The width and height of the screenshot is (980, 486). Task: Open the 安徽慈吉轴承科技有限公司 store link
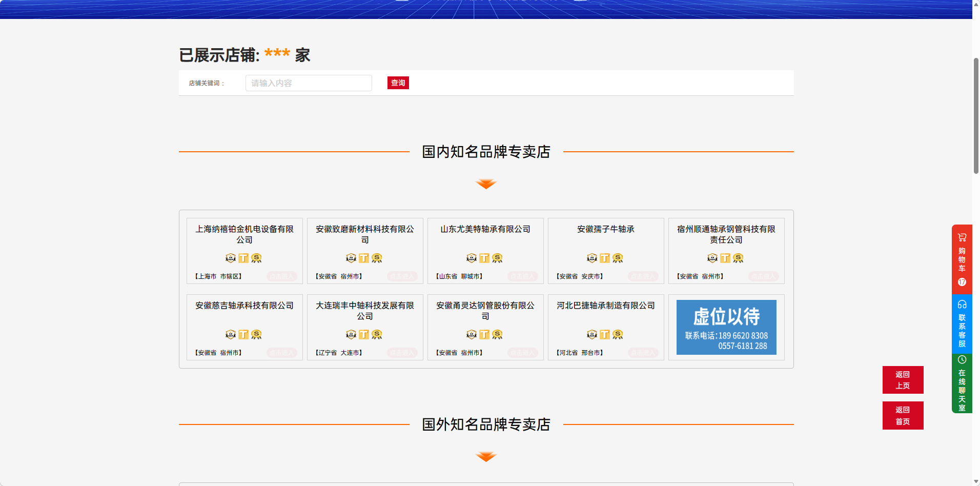244,306
